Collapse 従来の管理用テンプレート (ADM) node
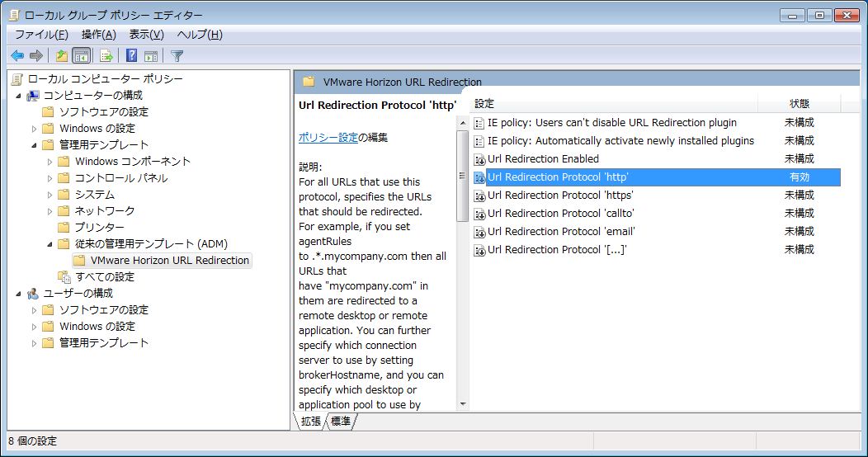868x457 pixels. 50,244
